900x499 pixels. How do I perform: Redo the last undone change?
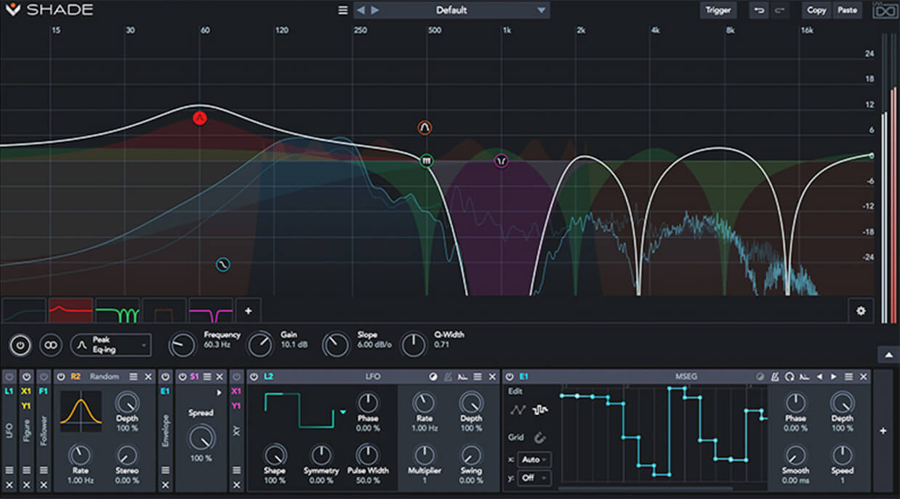click(779, 10)
